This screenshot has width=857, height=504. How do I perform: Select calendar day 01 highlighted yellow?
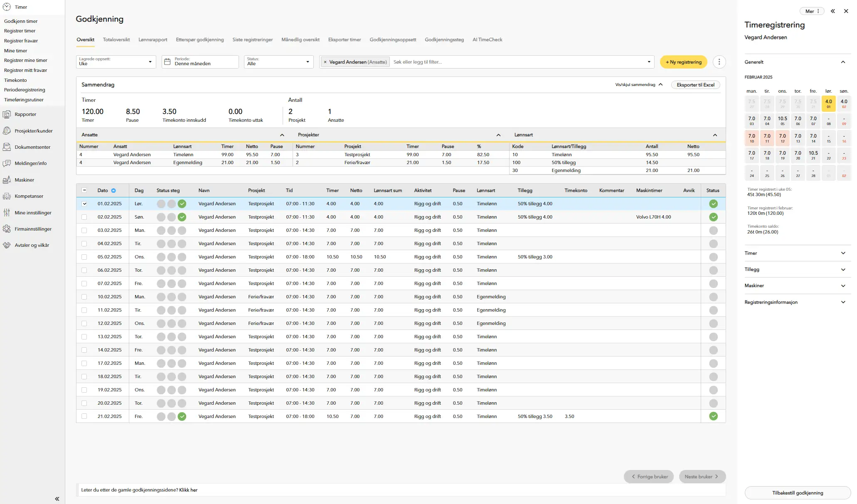pos(829,103)
